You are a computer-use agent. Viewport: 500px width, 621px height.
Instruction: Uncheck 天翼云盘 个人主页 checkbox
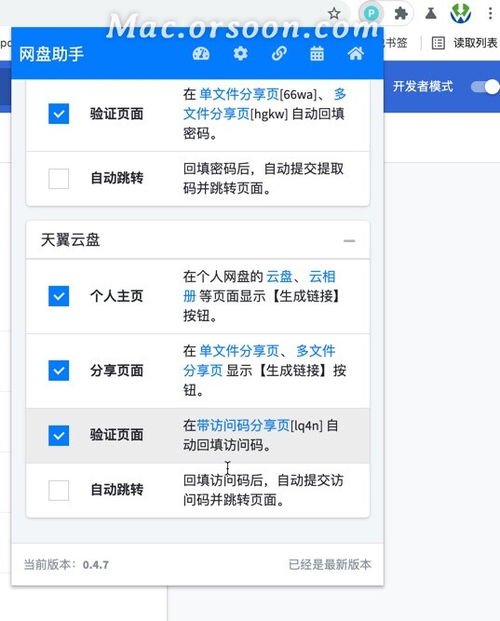click(59, 296)
